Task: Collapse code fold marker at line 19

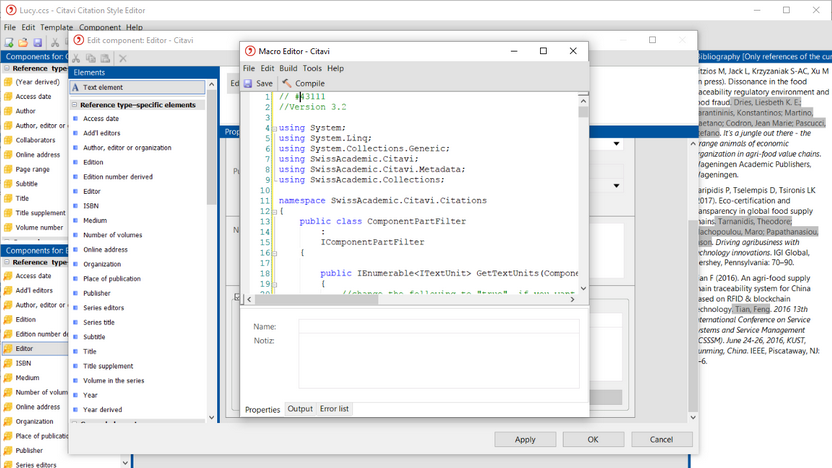Action: (x=274, y=284)
